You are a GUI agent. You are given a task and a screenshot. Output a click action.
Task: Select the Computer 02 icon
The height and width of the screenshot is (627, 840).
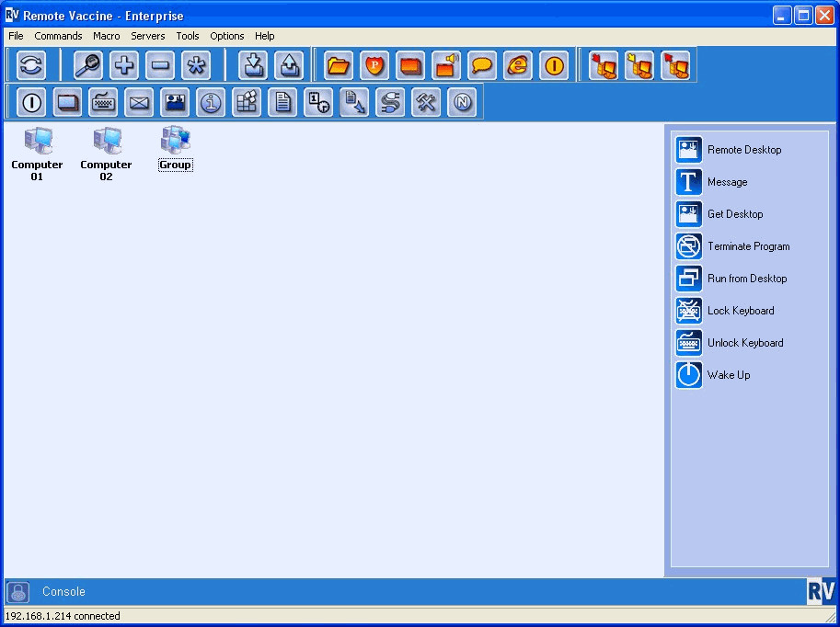(106, 154)
